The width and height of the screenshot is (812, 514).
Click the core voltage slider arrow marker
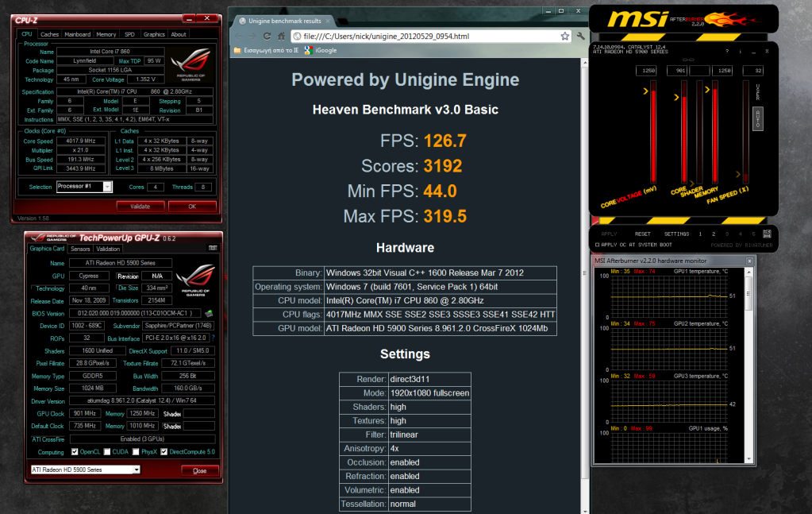(x=646, y=91)
